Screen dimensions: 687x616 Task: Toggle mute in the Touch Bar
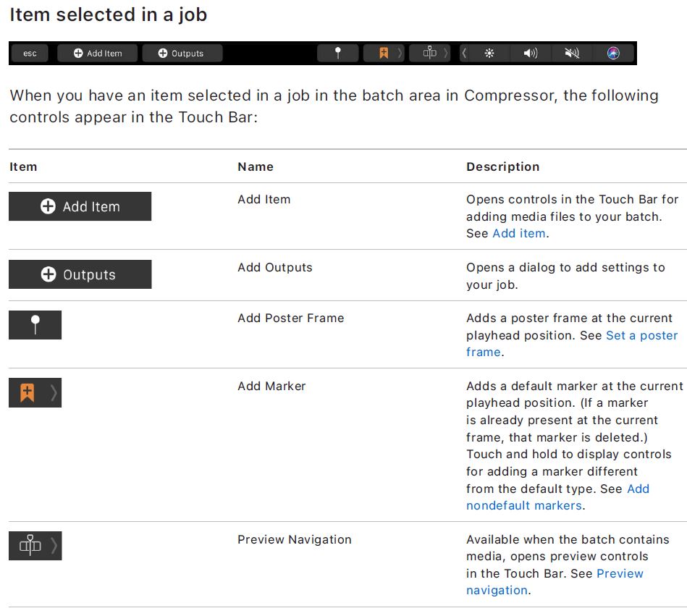[x=572, y=53]
